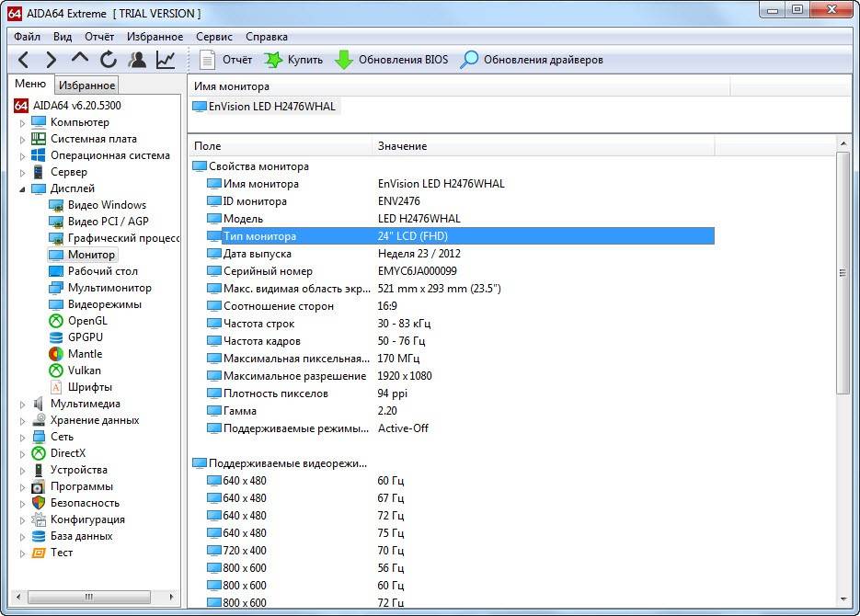The height and width of the screenshot is (616, 860).
Task: Select OpenGL in the sidebar tree
Action: point(87,321)
